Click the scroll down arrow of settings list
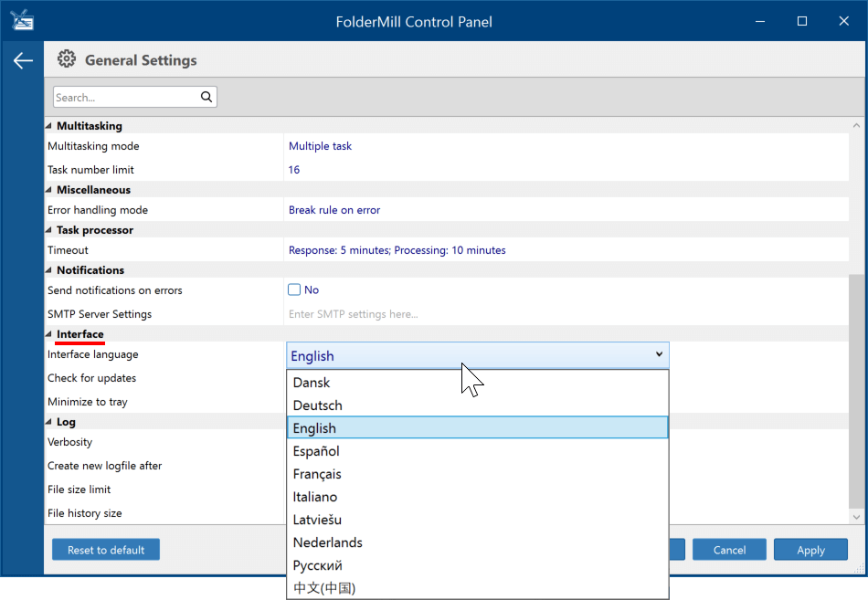868x600 pixels. click(x=856, y=517)
